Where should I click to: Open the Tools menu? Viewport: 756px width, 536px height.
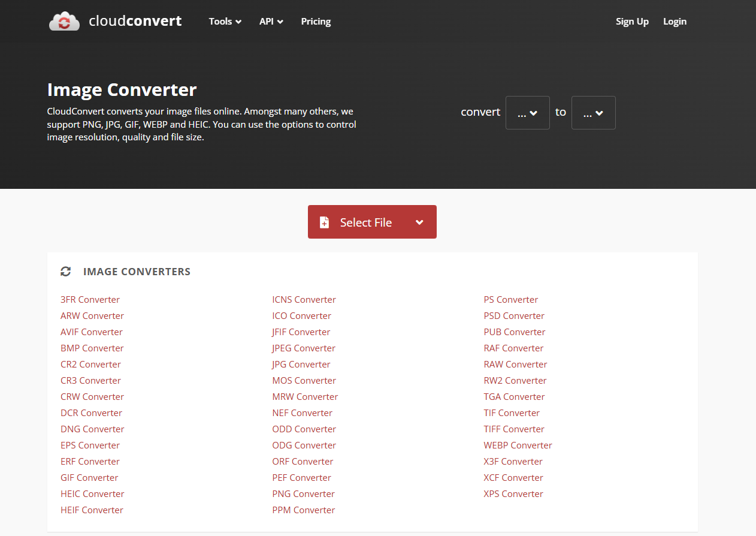click(x=225, y=21)
